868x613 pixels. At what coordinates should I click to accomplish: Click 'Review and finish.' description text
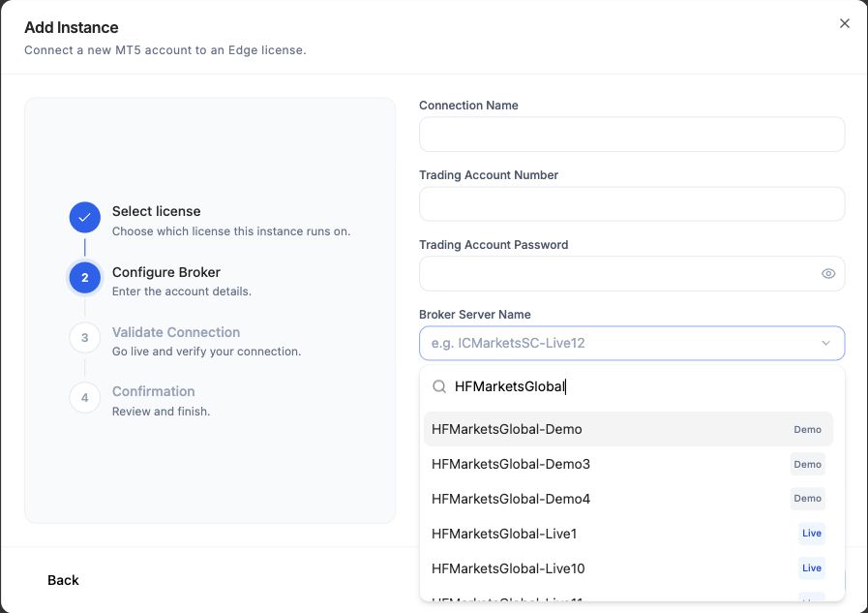161,412
